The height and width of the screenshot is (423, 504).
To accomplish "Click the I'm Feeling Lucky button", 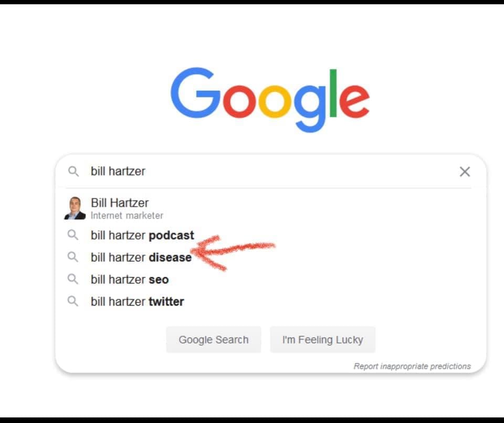I will (322, 340).
